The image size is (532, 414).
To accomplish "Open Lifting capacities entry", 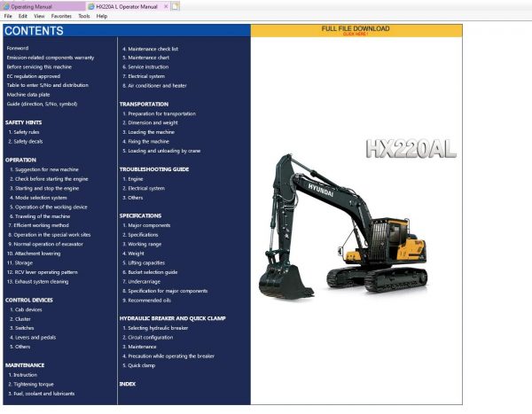I will [x=144, y=263].
